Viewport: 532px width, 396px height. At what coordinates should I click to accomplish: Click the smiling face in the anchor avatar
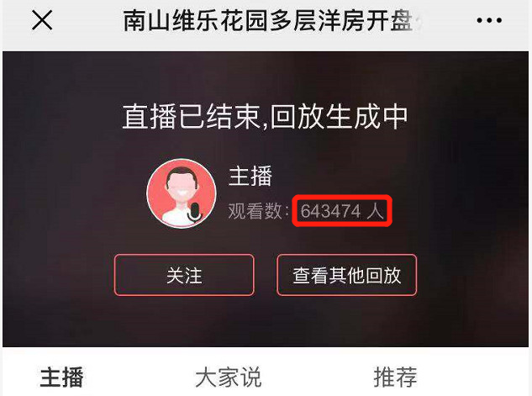[182, 187]
